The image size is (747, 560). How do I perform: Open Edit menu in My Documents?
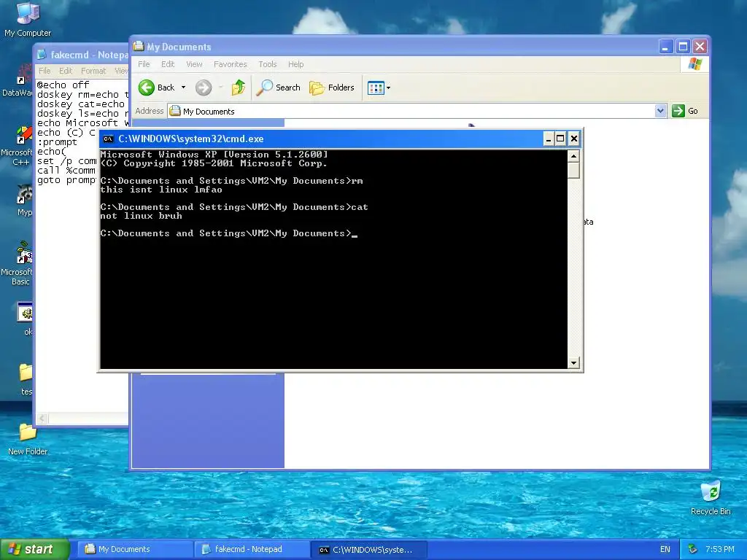[x=168, y=64]
